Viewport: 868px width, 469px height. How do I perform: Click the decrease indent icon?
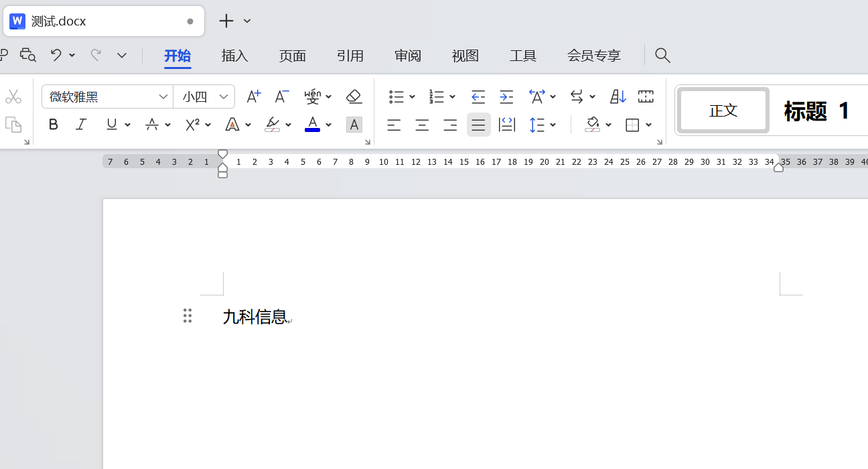pos(478,96)
